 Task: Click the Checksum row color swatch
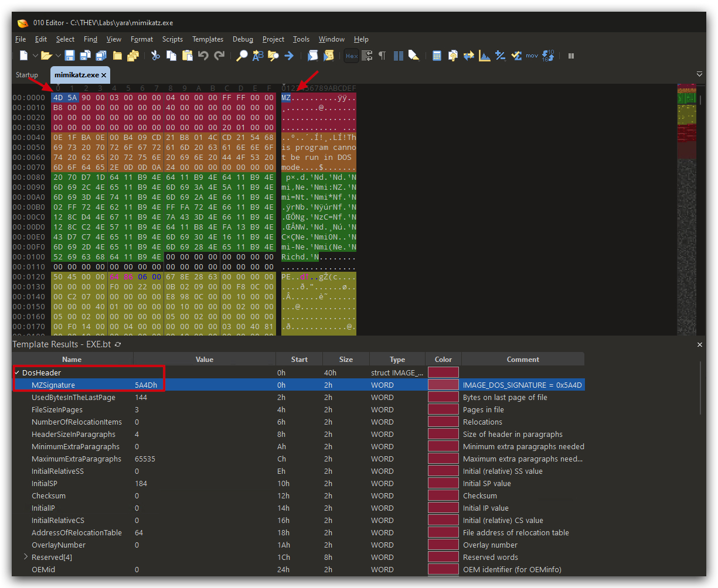pos(443,495)
